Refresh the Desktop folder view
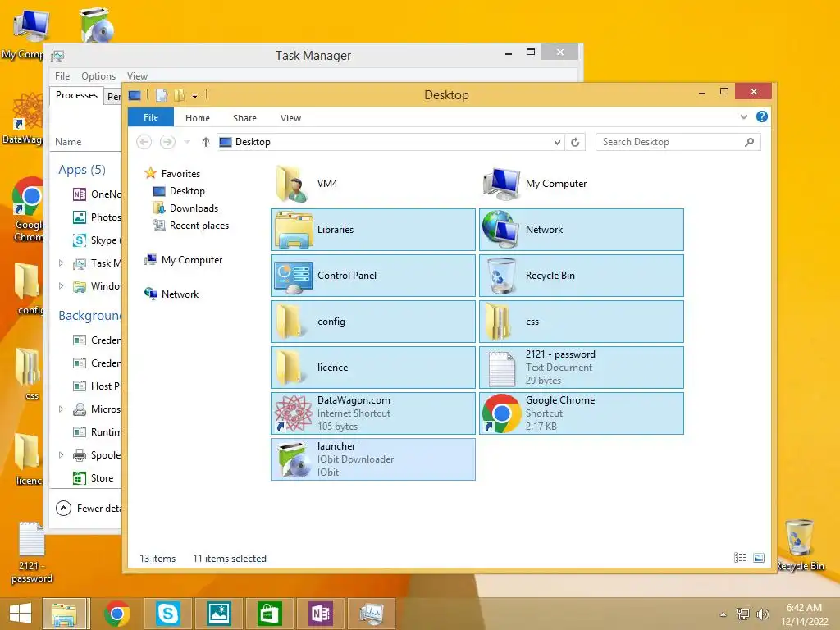The image size is (840, 630). click(575, 142)
